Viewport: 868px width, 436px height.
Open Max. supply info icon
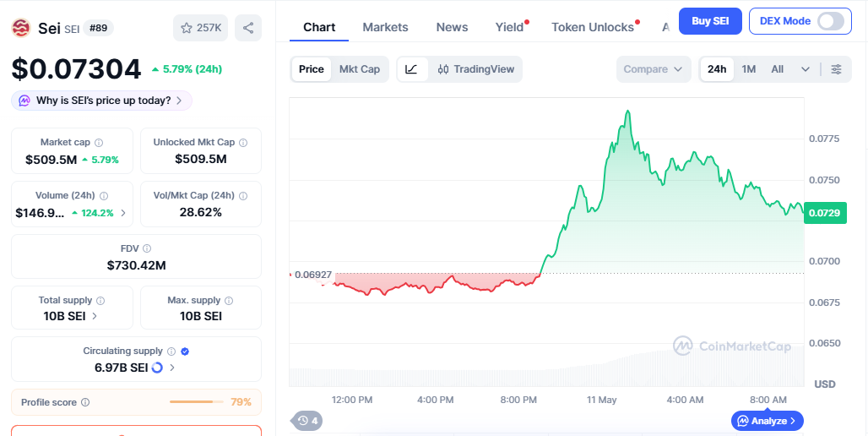pyautogui.click(x=229, y=300)
